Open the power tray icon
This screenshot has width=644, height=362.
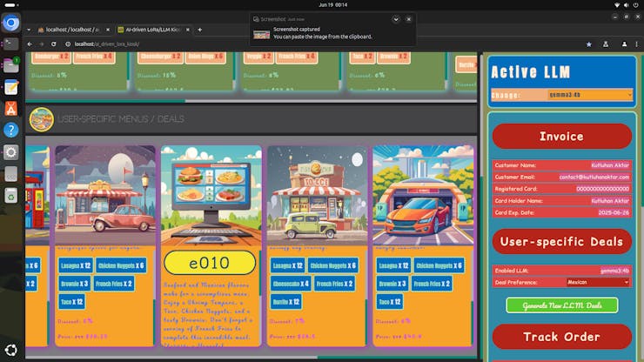pos(636,5)
